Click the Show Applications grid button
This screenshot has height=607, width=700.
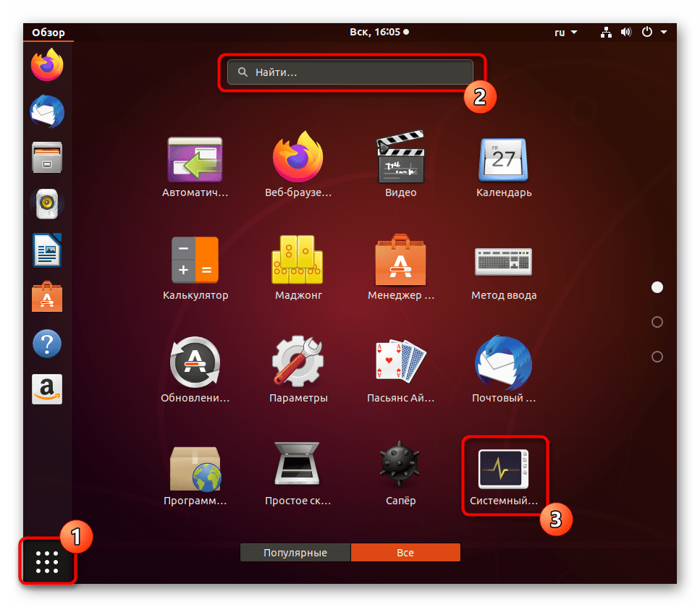pyautogui.click(x=47, y=561)
